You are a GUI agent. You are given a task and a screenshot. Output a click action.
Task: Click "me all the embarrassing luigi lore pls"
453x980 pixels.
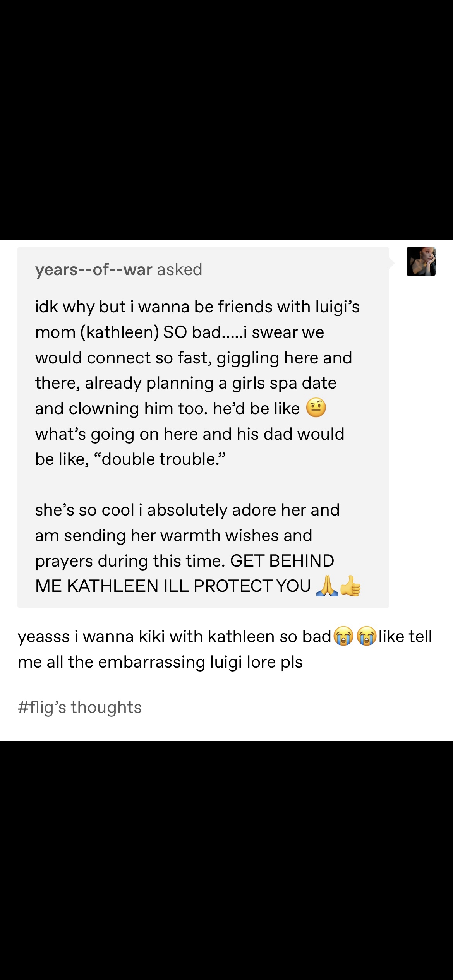coord(160,662)
